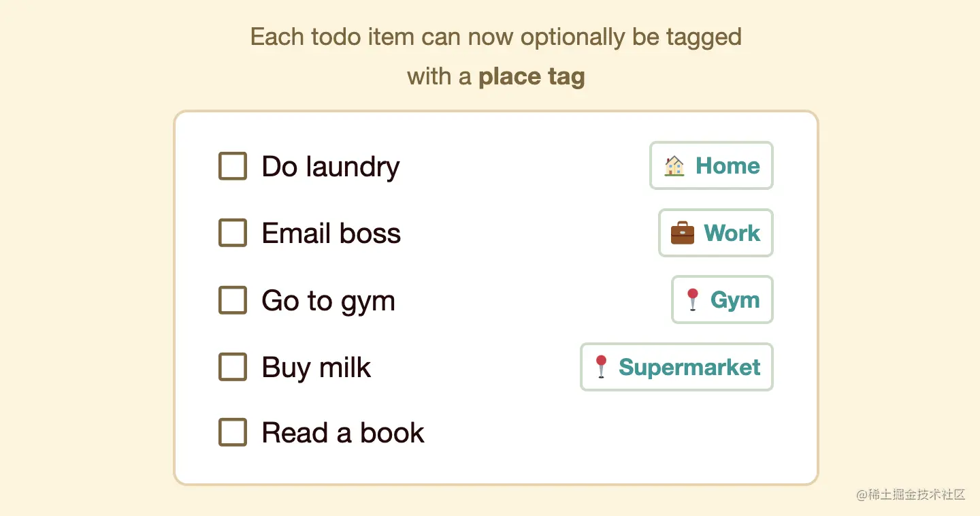Image resolution: width=980 pixels, height=516 pixels.
Task: Select the Read a book item text
Action: pyautogui.click(x=343, y=433)
